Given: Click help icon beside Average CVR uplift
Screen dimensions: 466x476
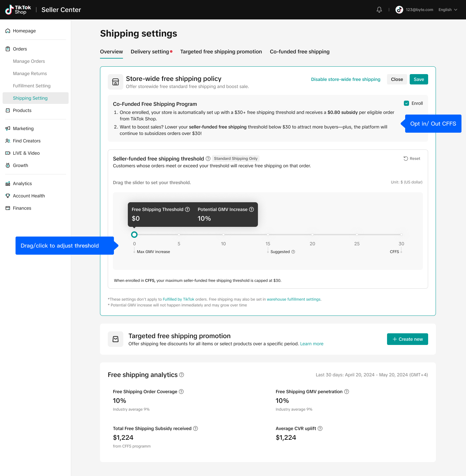Looking at the screenshot, I should tap(320, 428).
